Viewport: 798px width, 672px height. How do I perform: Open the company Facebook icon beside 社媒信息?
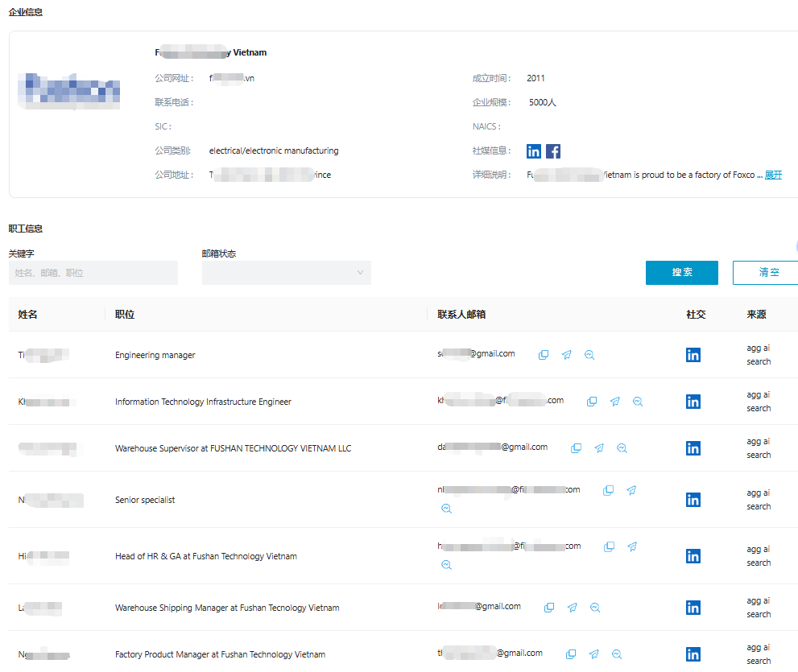click(x=553, y=151)
